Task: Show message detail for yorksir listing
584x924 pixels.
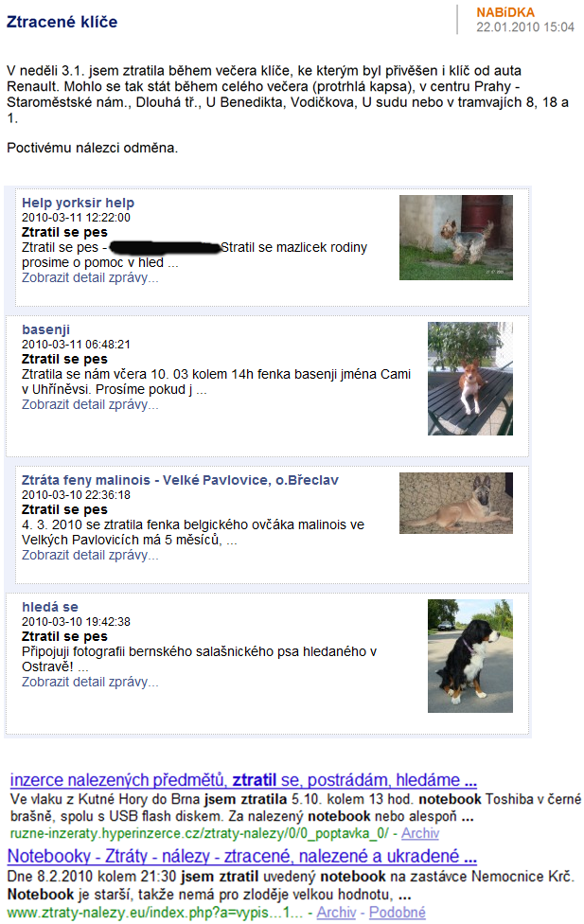Action: [x=90, y=277]
